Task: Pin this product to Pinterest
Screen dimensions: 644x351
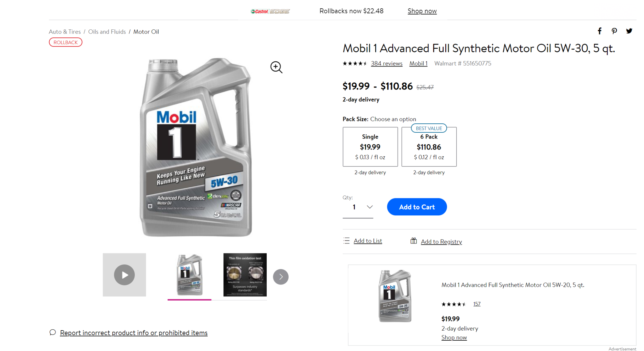Action: pos(614,31)
